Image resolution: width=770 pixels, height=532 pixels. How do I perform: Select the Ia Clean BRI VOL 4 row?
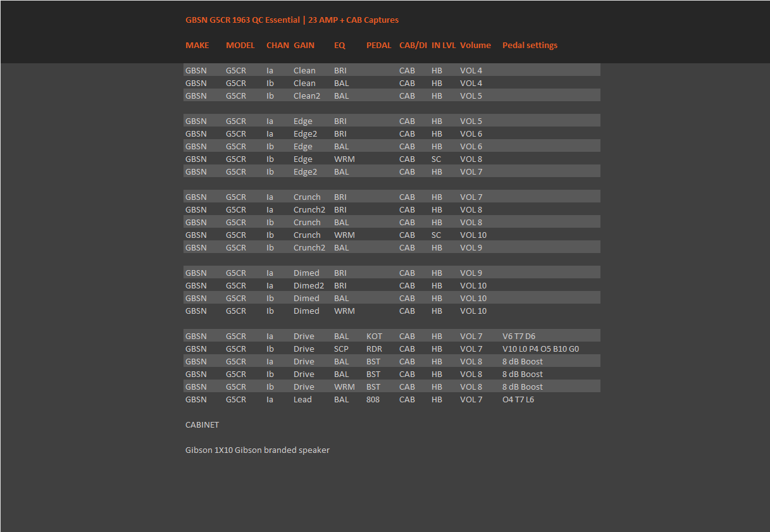click(392, 70)
